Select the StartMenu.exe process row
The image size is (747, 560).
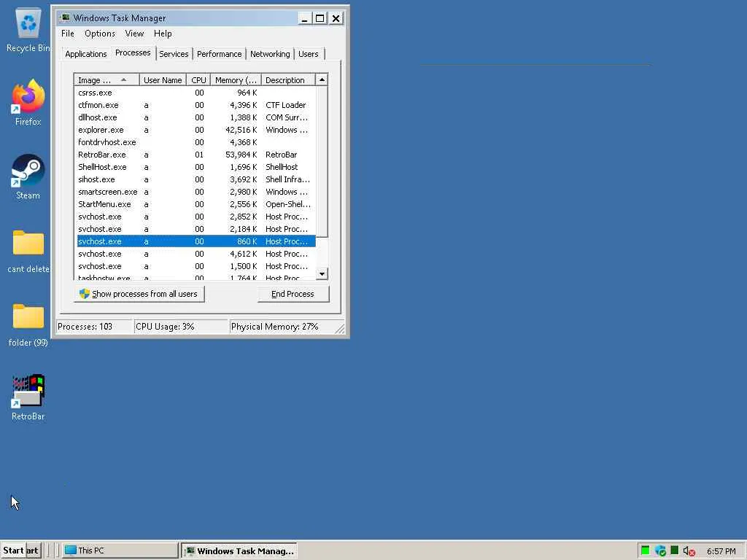pyautogui.click(x=196, y=204)
